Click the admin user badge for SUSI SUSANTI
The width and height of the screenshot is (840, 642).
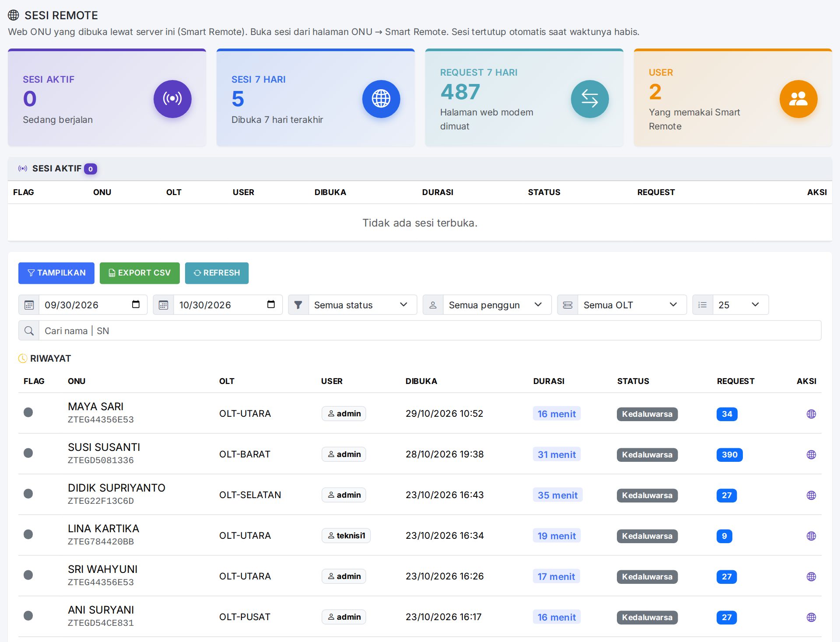click(344, 454)
